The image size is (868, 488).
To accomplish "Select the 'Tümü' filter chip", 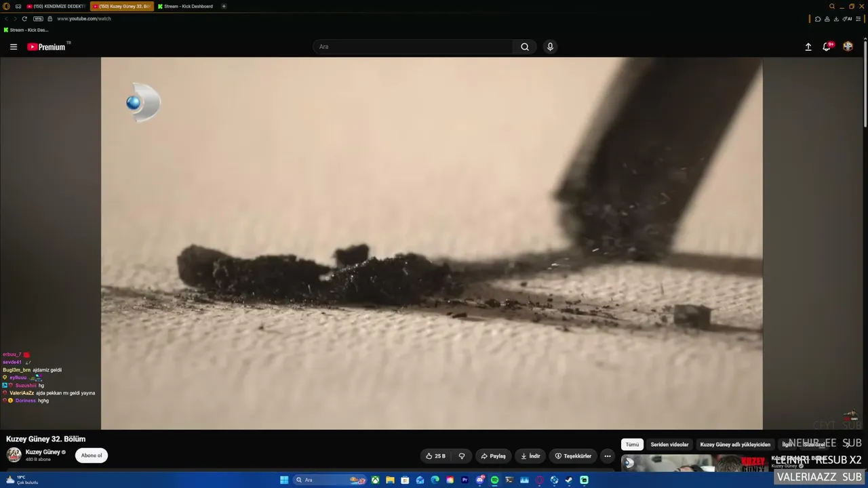I will [632, 445].
